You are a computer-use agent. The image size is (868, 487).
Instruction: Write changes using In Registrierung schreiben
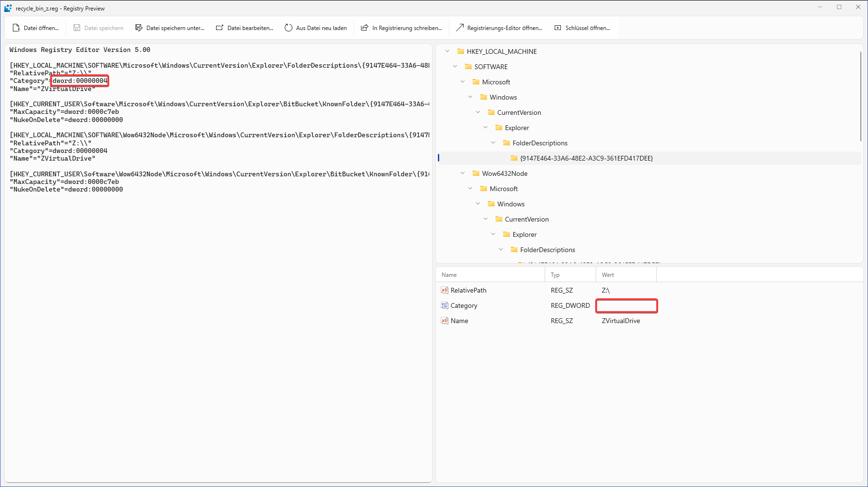pos(402,28)
